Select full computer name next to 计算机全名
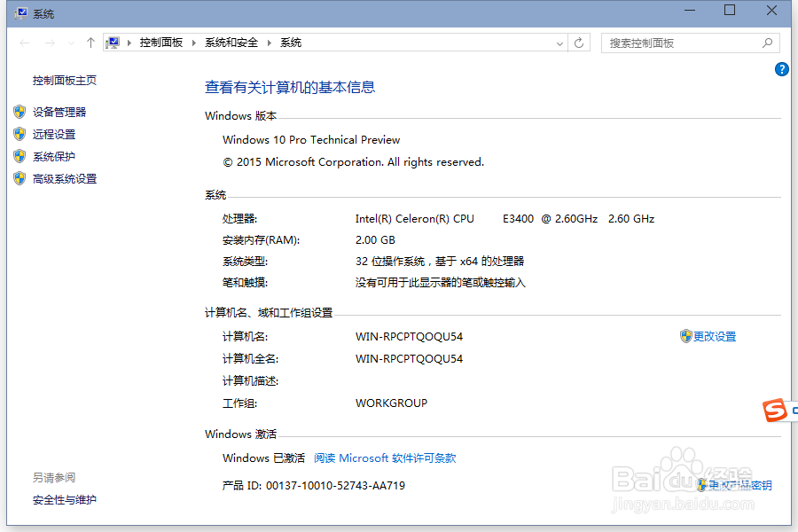This screenshot has height=532, width=798. click(x=409, y=359)
